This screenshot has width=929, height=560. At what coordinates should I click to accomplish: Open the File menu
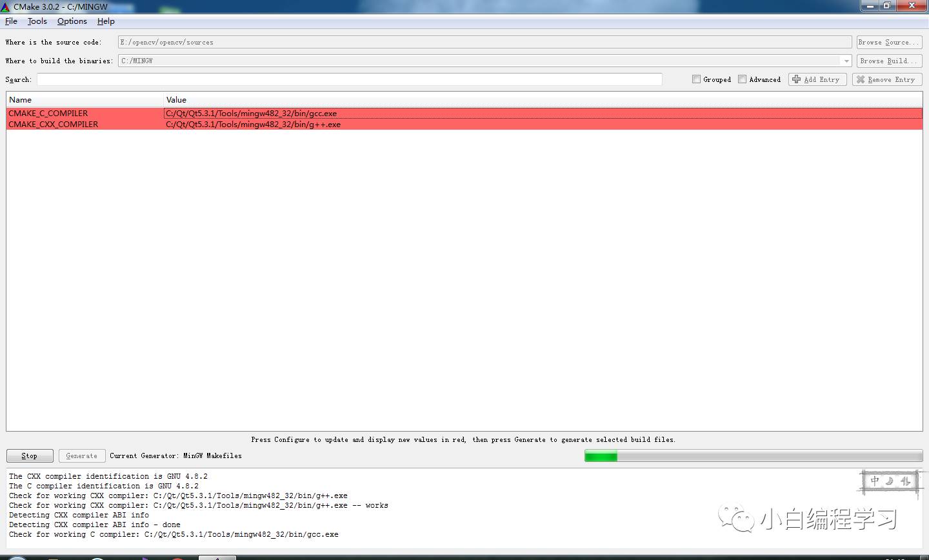[11, 21]
